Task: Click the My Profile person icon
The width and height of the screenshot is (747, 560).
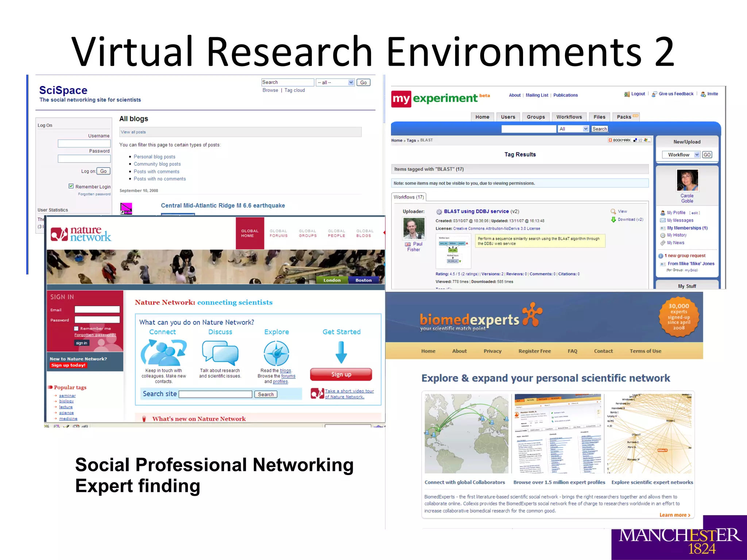Action: click(663, 213)
